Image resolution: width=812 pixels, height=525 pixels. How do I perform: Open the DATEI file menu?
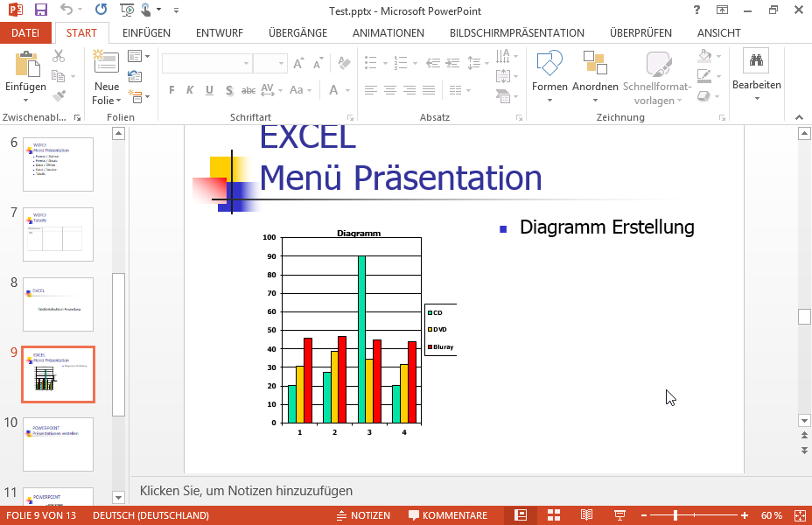pos(25,32)
